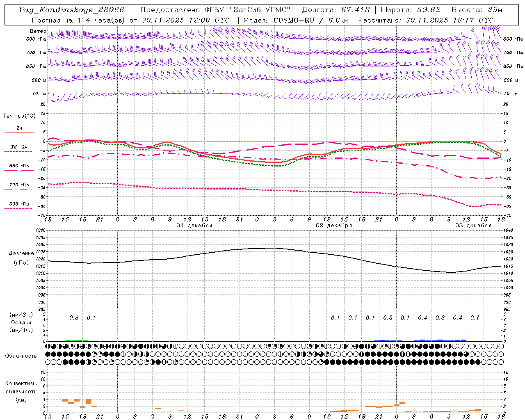Click the dotted line sample under 500 гПа legend
This screenshot has height=420, width=525.
(18, 208)
